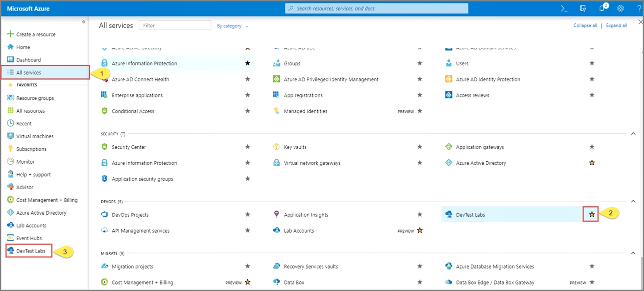
Task: Click the Data Box icon
Action: pyautogui.click(x=276, y=283)
